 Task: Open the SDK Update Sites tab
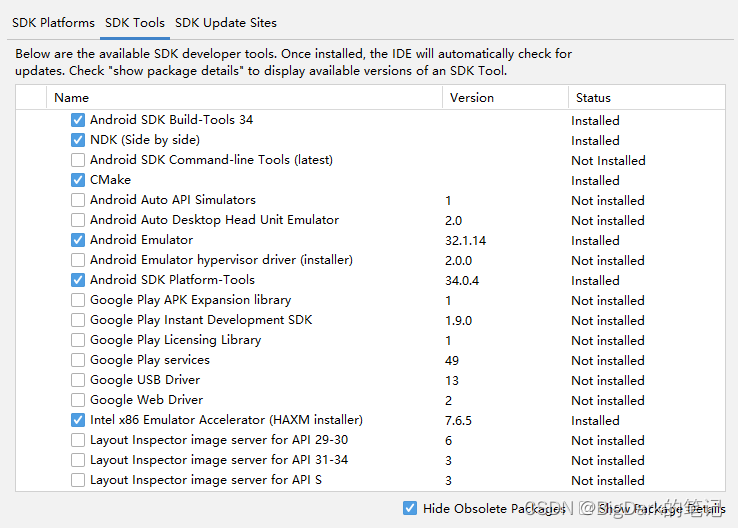pos(225,23)
